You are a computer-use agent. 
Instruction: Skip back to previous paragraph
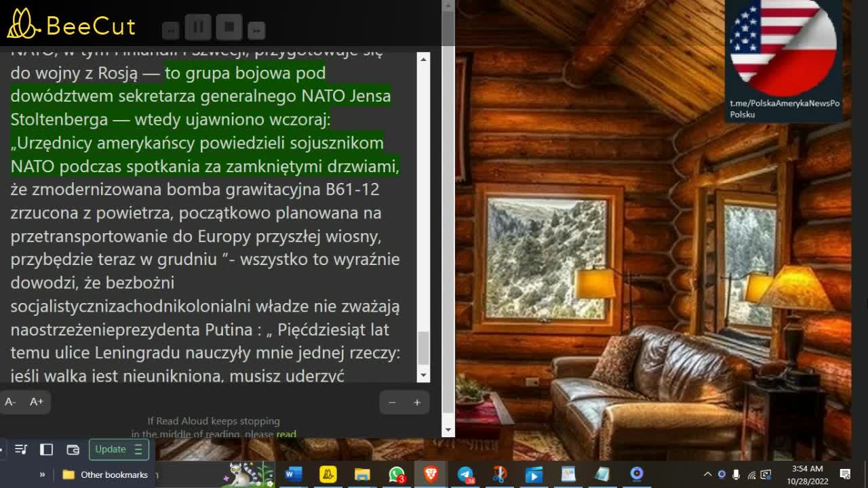(171, 30)
